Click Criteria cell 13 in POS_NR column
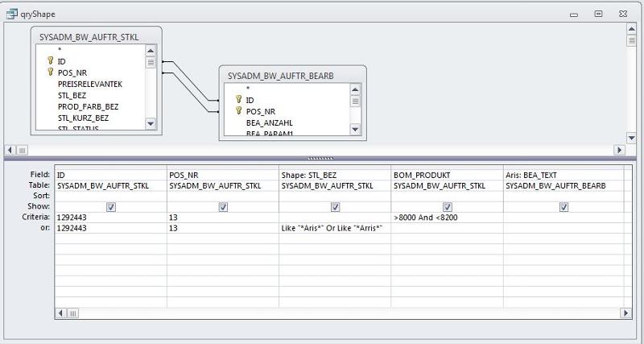The image size is (644, 344). (x=223, y=217)
